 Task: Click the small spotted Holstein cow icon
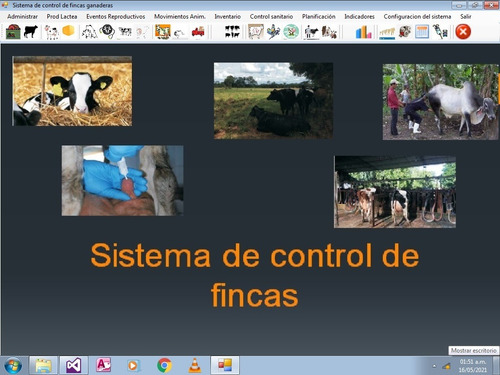point(125,32)
